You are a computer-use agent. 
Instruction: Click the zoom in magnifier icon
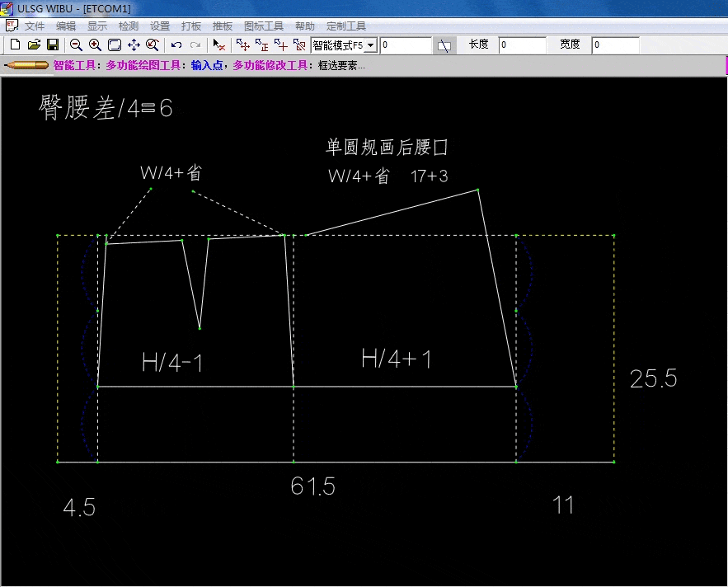95,45
